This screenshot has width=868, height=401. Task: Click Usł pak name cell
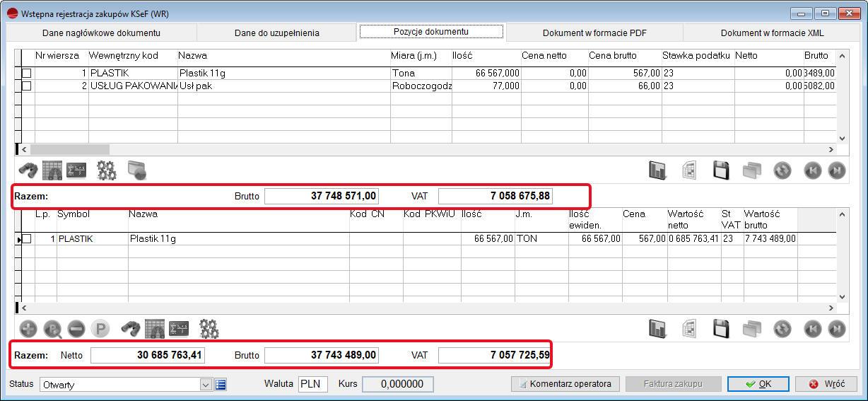pos(284,86)
